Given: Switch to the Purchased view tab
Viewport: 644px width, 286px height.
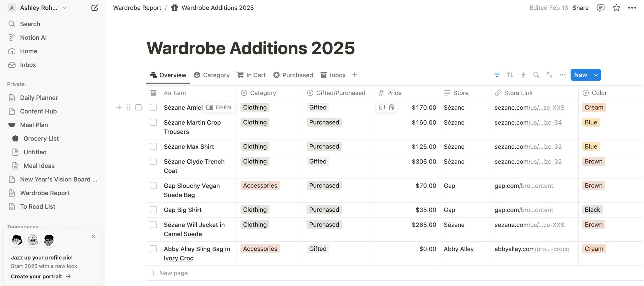Looking at the screenshot, I should point(293,75).
